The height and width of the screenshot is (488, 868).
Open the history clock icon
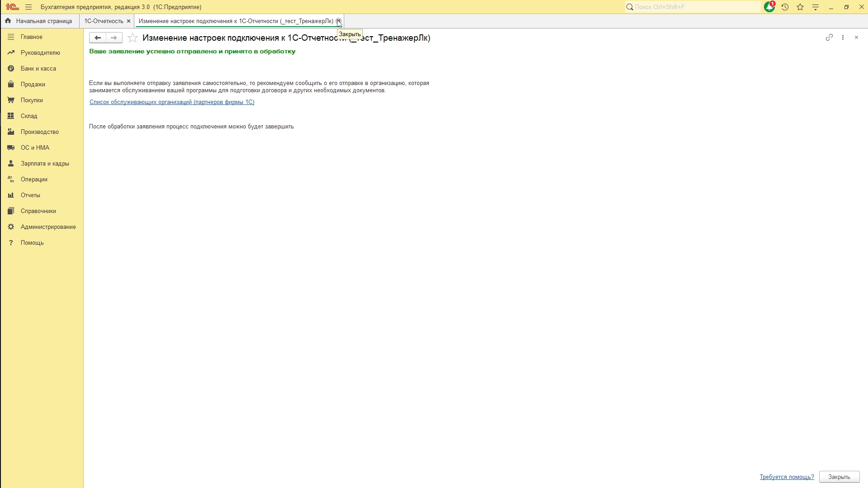[785, 7]
